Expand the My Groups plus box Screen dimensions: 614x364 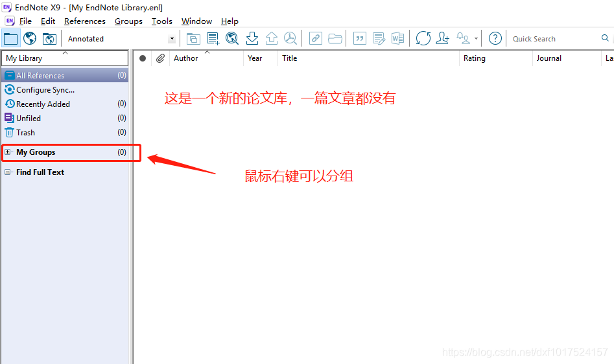(7, 152)
